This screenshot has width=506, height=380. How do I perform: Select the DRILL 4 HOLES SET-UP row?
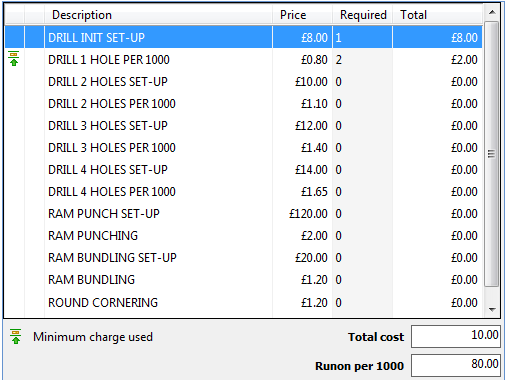coord(244,170)
